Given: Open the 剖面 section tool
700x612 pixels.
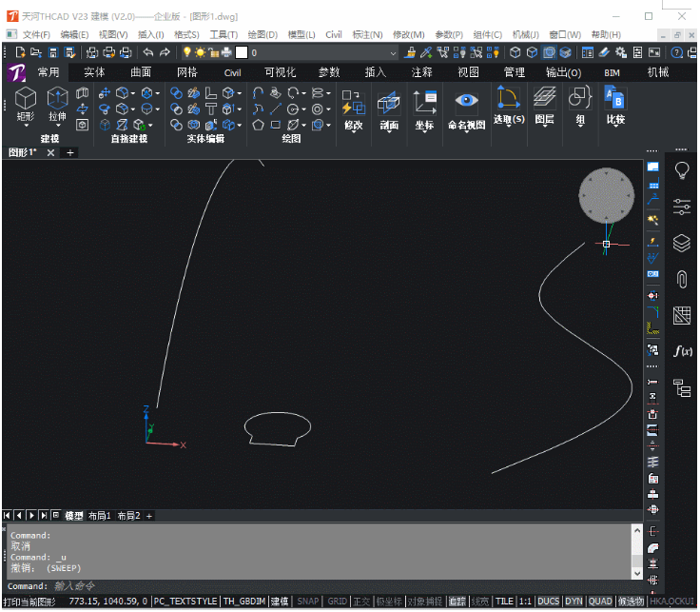Looking at the screenshot, I should [x=389, y=109].
